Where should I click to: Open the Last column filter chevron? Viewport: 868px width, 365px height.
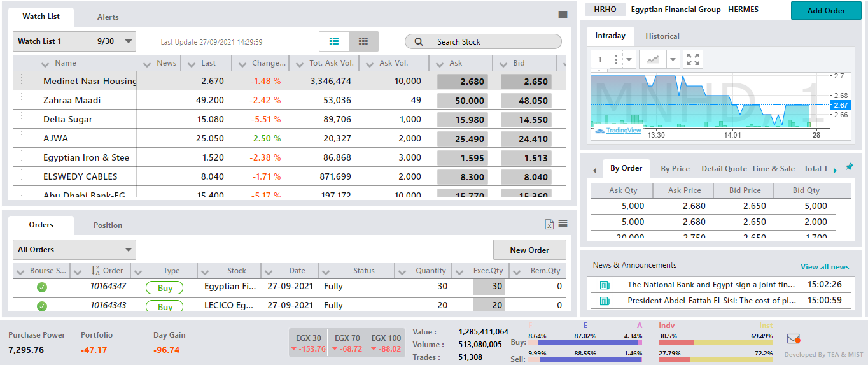pos(191,64)
